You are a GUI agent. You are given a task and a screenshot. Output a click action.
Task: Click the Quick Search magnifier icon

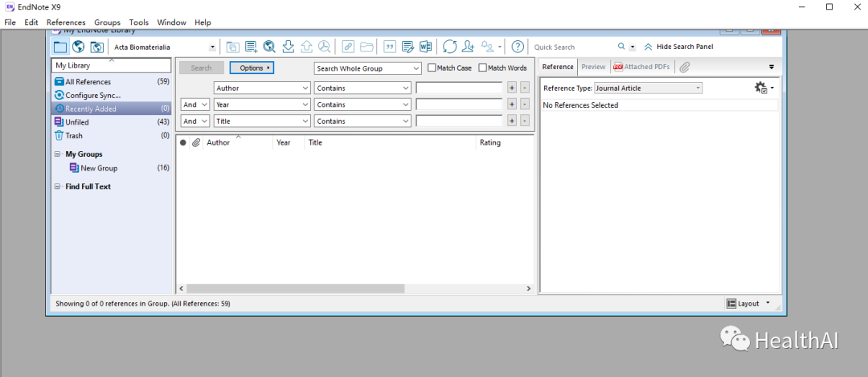tap(621, 47)
